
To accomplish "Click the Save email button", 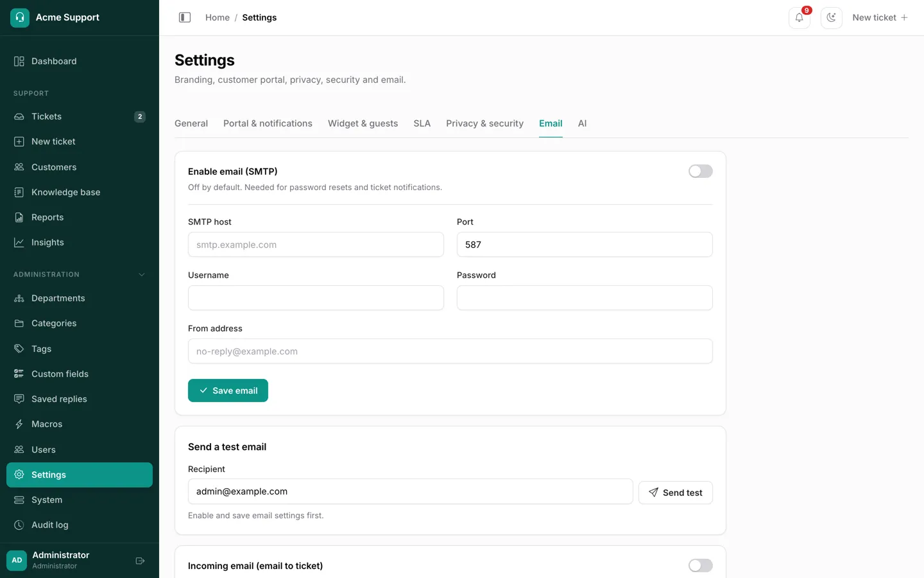I will 228,390.
